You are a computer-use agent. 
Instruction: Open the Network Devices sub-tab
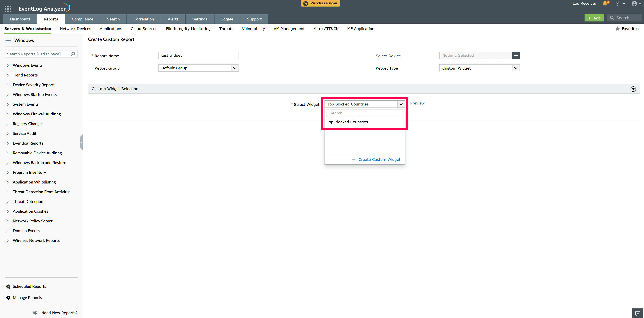coord(75,29)
